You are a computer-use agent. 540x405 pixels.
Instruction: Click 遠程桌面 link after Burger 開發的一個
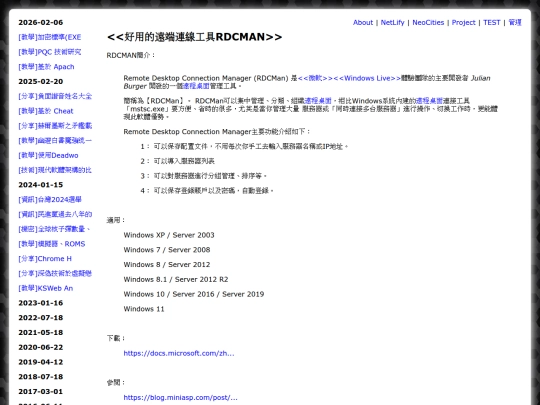click(x=196, y=86)
